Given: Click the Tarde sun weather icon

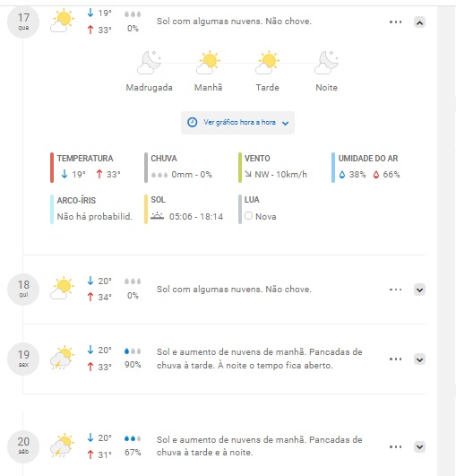Looking at the screenshot, I should [x=267, y=63].
